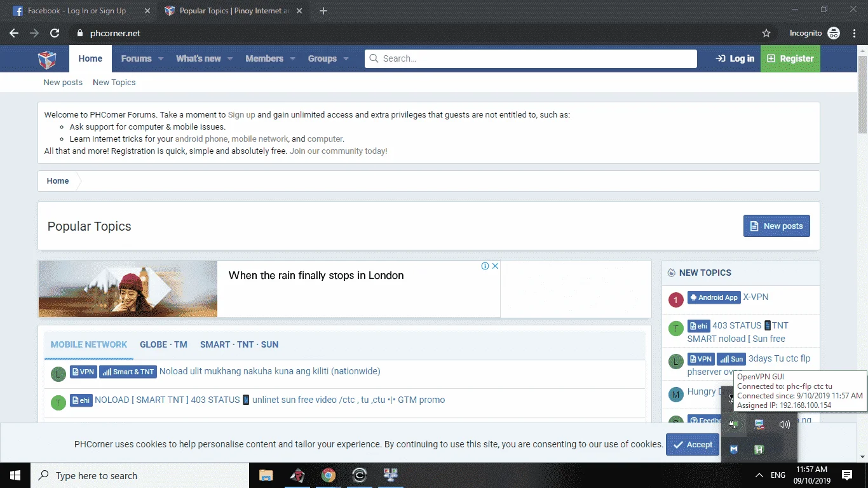The image size is (868, 488).
Task: Open the Windows Start menu
Action: click(15, 475)
